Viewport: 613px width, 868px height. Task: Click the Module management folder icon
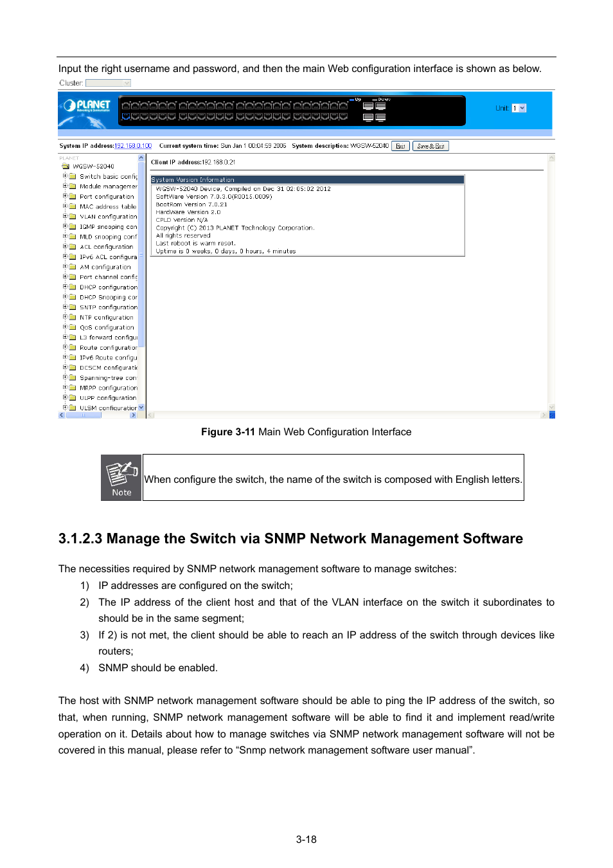click(73, 186)
